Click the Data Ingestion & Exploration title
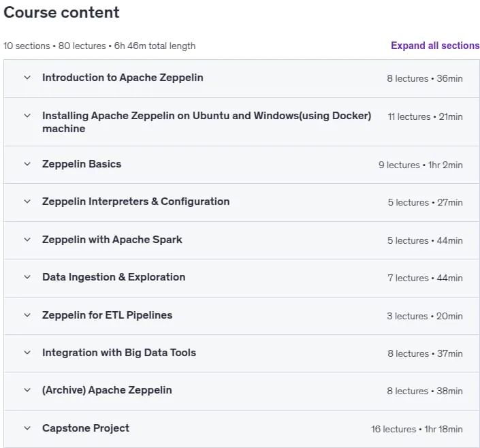This screenshot has width=480, height=448. 114,277
